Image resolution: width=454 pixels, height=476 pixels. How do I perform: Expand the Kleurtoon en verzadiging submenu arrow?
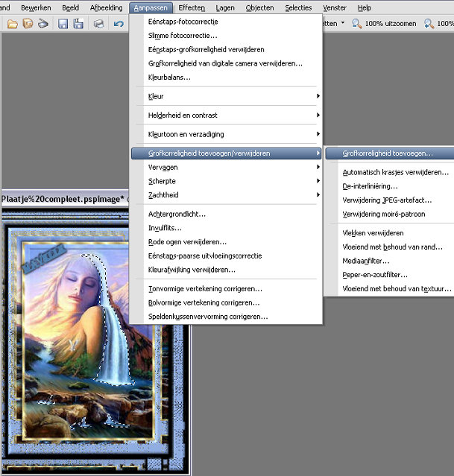(318, 134)
